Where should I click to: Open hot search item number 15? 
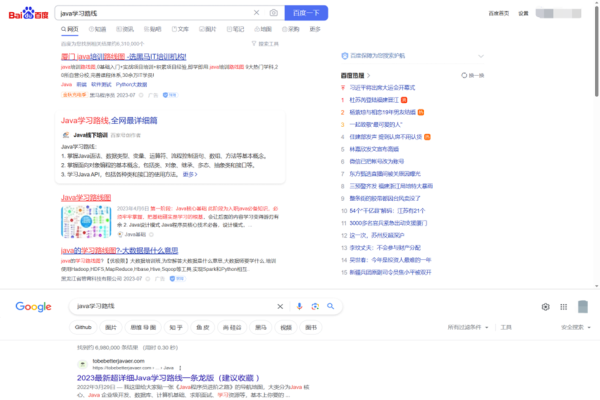(390, 272)
